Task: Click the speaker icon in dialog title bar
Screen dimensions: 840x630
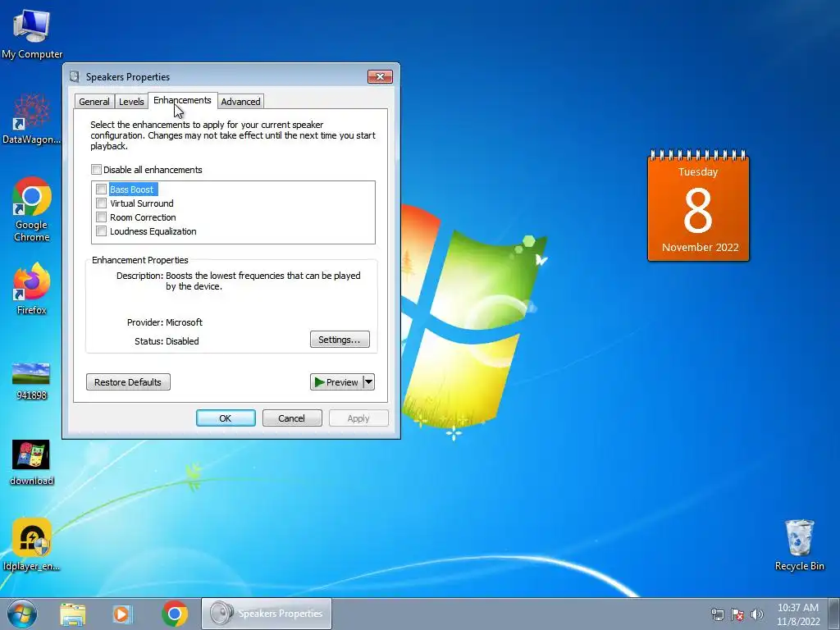Action: [75, 76]
